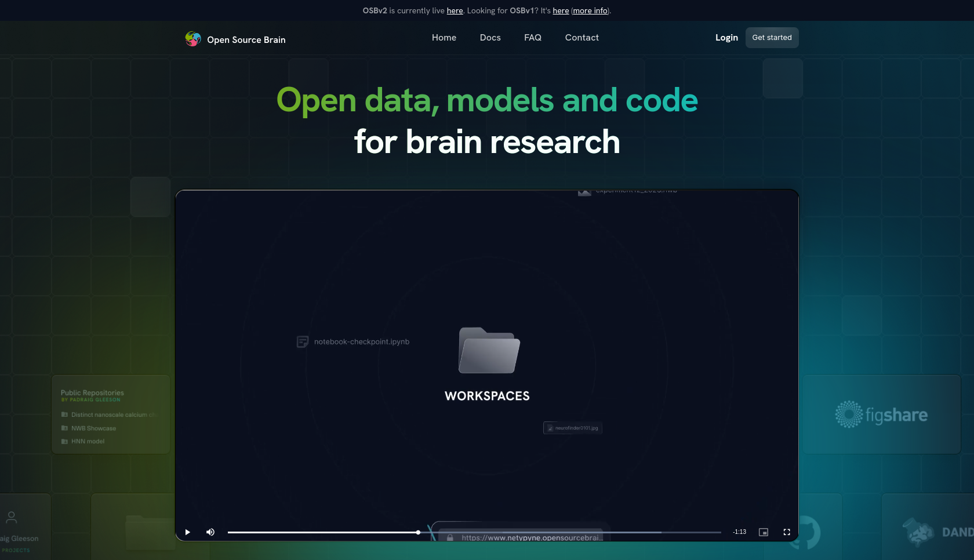The height and width of the screenshot is (560, 974).
Task: Enter fullscreen mode on the video
Action: point(787,532)
